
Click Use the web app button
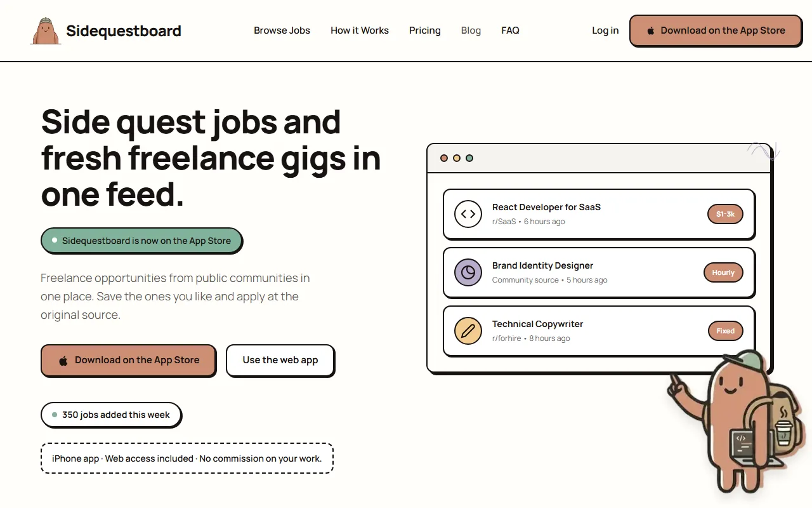(280, 360)
